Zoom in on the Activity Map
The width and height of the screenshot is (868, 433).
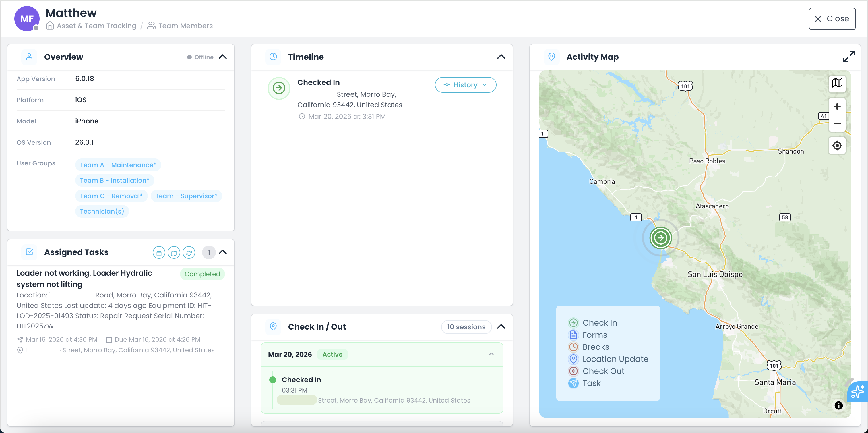click(837, 107)
